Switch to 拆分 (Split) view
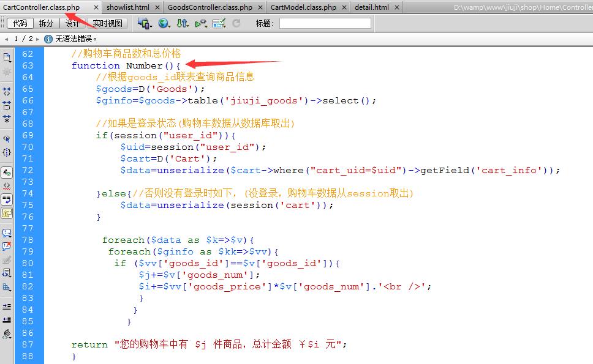Screen dimensions: 593x364 click(46, 23)
